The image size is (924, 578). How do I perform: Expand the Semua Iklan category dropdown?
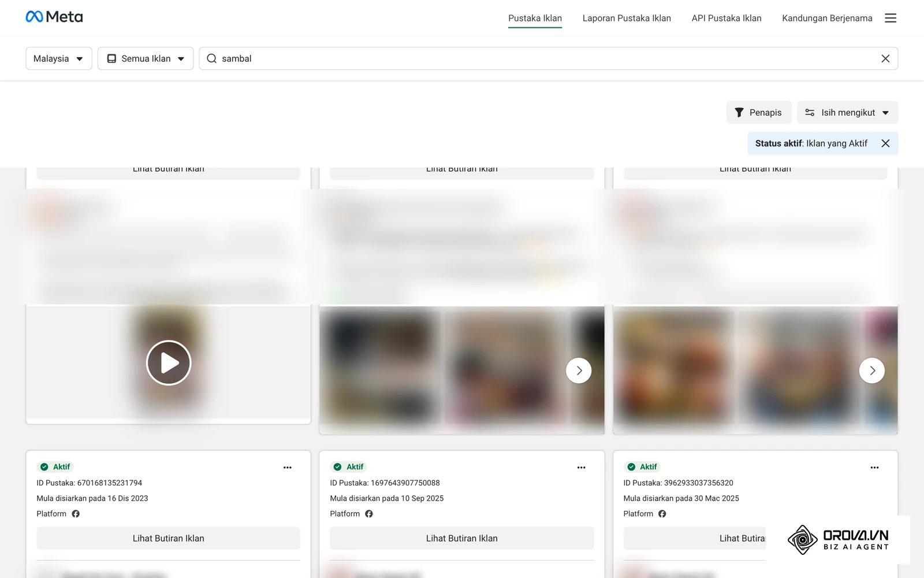(146, 58)
